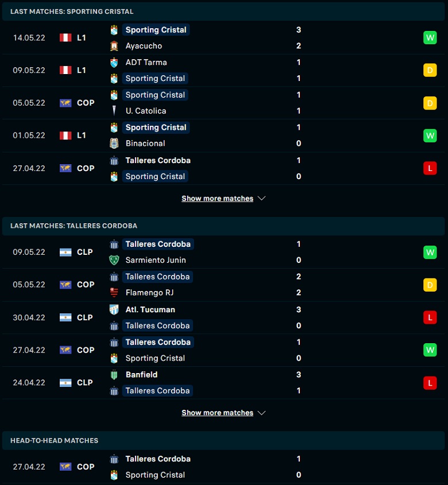Click the Sarmiento Junin green crest
Screen dimensions: 448x485
click(x=114, y=260)
